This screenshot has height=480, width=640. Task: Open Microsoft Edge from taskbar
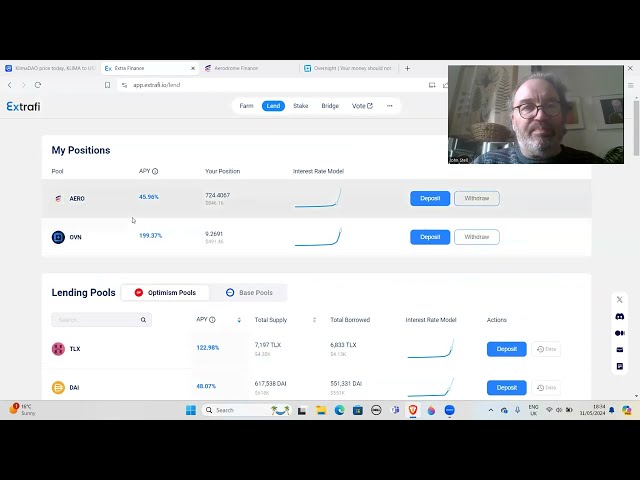(x=340, y=410)
